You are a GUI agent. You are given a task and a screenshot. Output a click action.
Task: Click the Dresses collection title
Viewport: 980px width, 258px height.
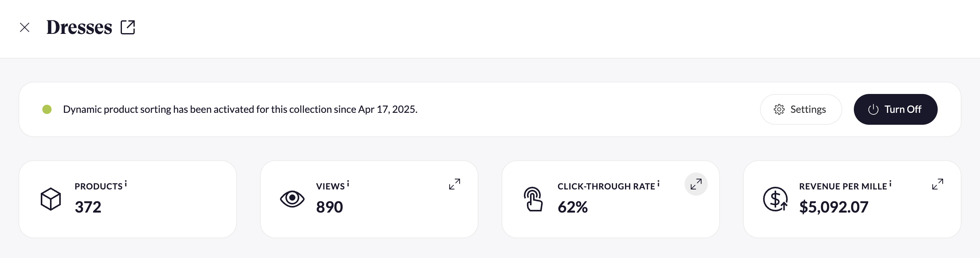click(x=79, y=27)
